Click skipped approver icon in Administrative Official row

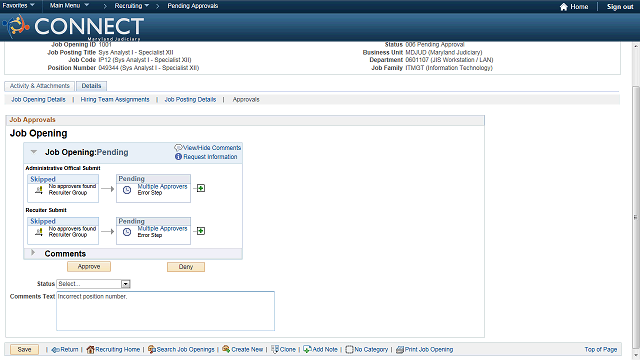[39, 190]
